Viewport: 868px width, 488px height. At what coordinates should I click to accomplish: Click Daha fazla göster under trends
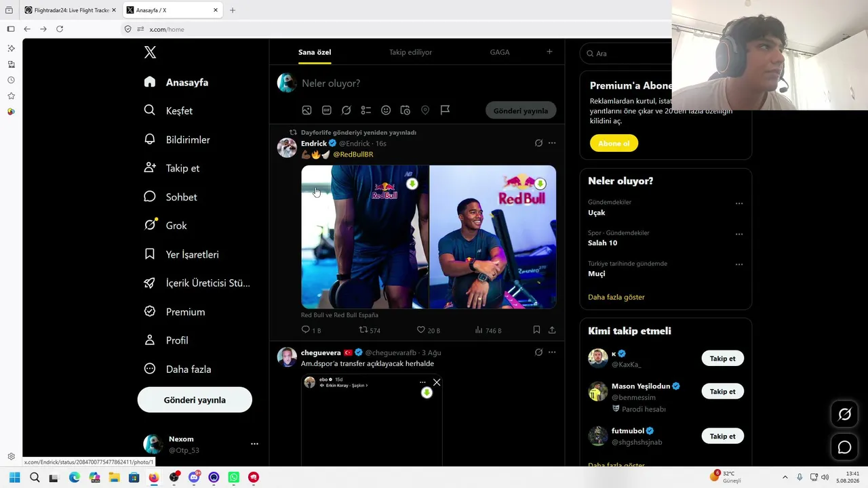tap(616, 297)
